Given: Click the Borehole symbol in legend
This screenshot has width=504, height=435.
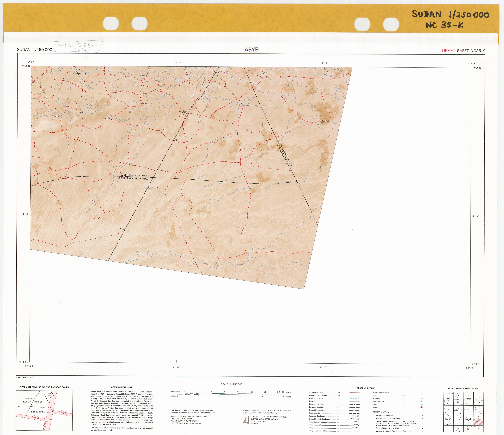Looking at the screenshot, I should click(422, 399).
